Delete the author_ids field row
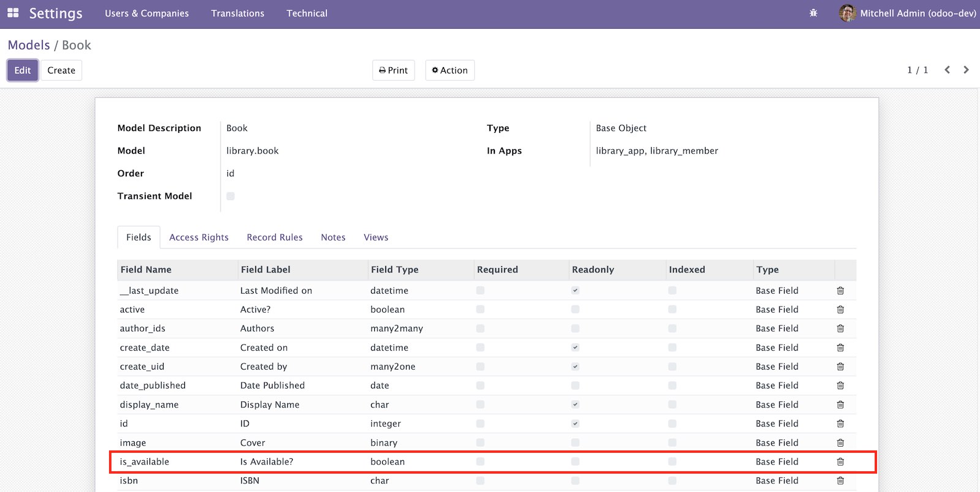Viewport: 980px width, 492px height. (840, 329)
